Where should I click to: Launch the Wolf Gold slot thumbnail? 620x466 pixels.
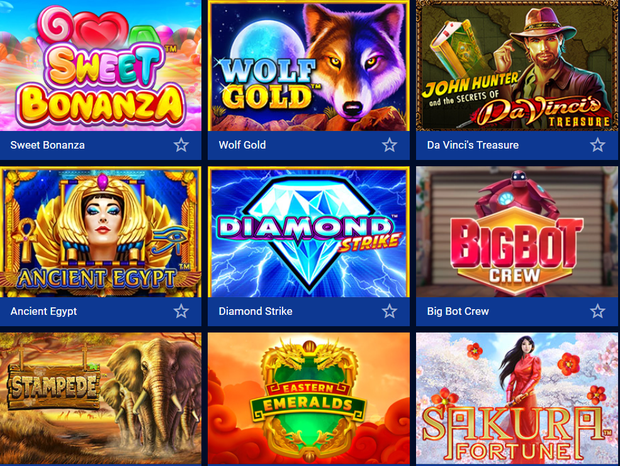(x=309, y=65)
